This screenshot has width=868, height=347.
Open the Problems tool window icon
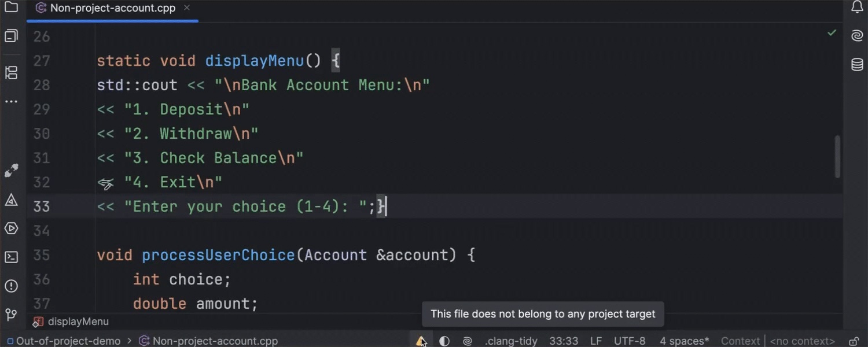point(11,286)
